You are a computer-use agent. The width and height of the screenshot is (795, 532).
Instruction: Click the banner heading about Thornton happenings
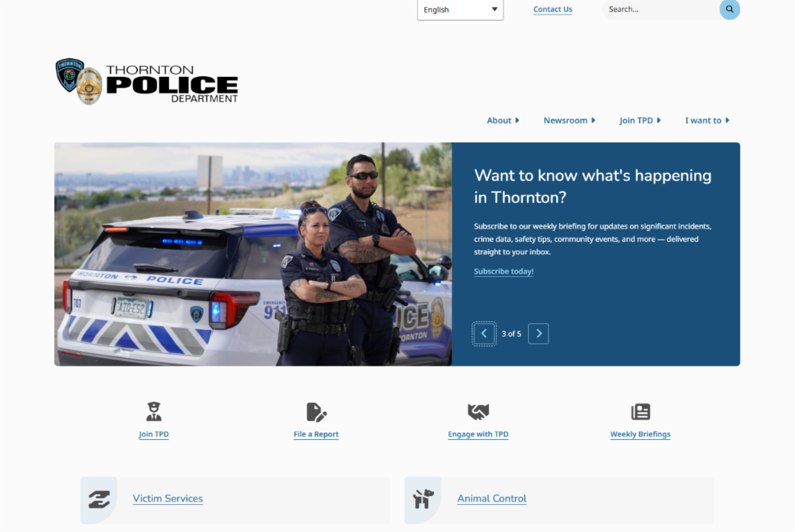(593, 186)
